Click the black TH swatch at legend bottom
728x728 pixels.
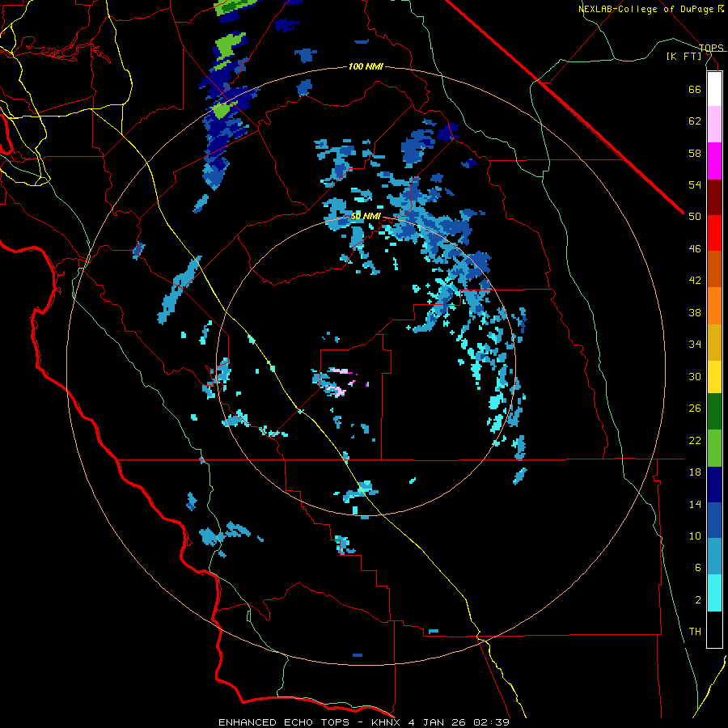pyautogui.click(x=714, y=629)
